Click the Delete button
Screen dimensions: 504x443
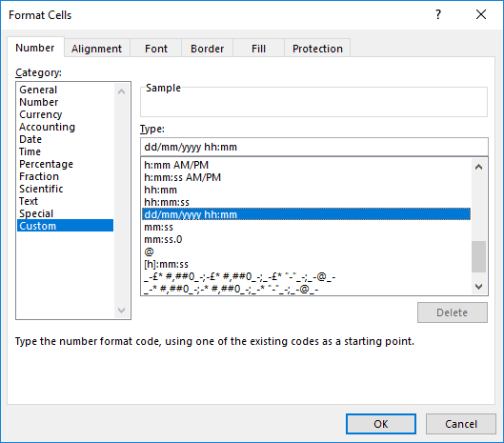(453, 312)
